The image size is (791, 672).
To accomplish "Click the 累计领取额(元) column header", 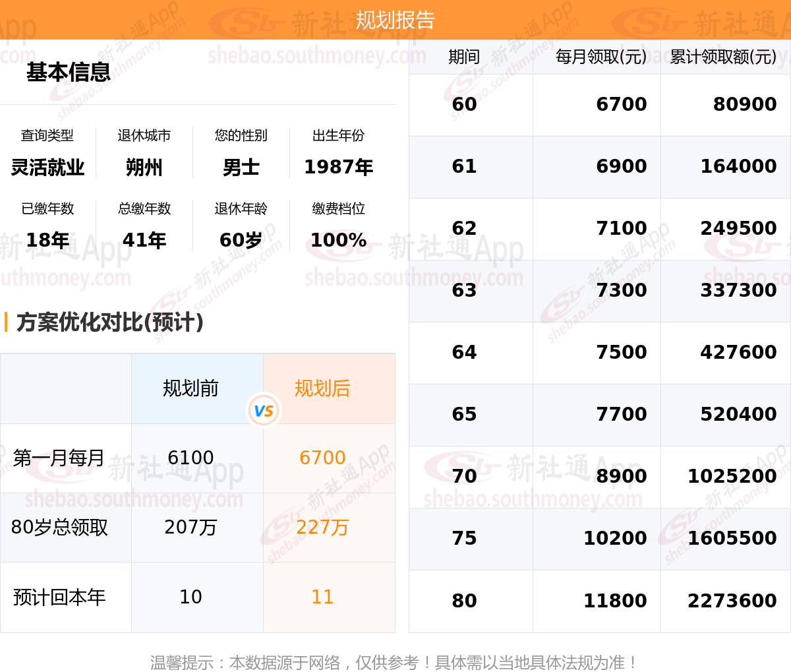I will click(x=723, y=57).
